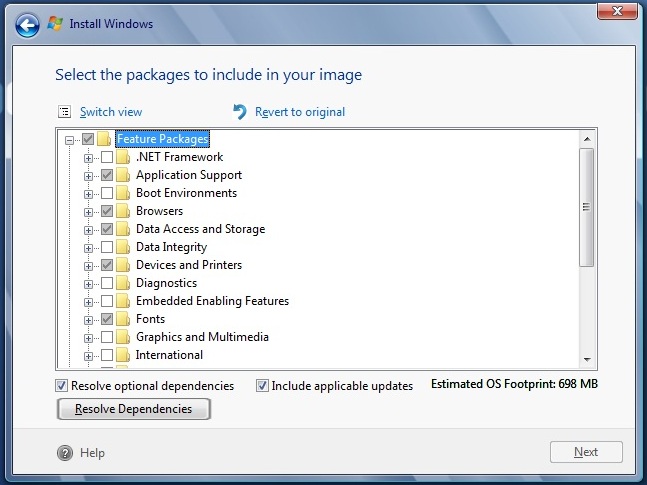This screenshot has width=647, height=485.
Task: Click the package list scrollbar down arrow
Action: [587, 360]
